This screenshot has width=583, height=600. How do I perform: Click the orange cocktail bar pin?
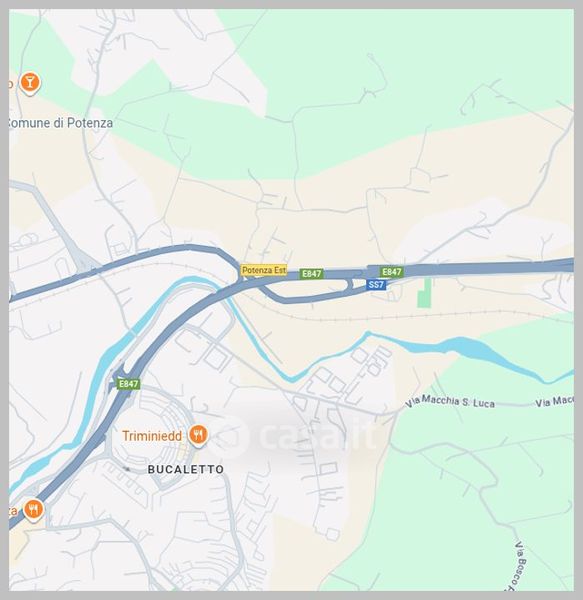(30, 83)
